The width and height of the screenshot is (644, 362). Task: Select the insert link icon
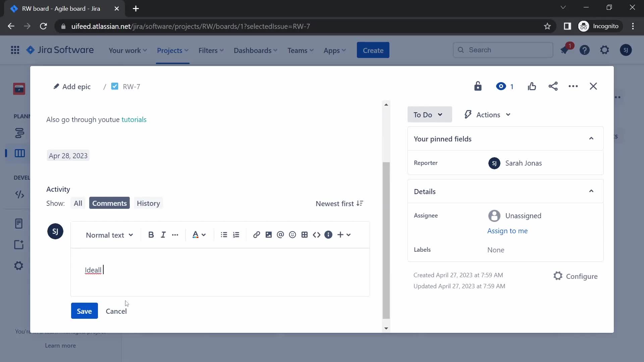tap(257, 235)
